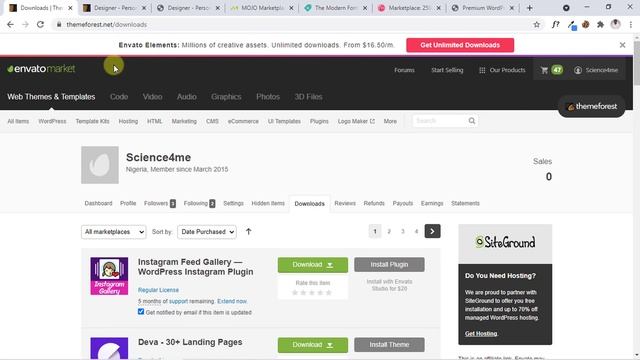Open the WordPress category
Viewport: 640px width, 360px height.
click(x=52, y=121)
